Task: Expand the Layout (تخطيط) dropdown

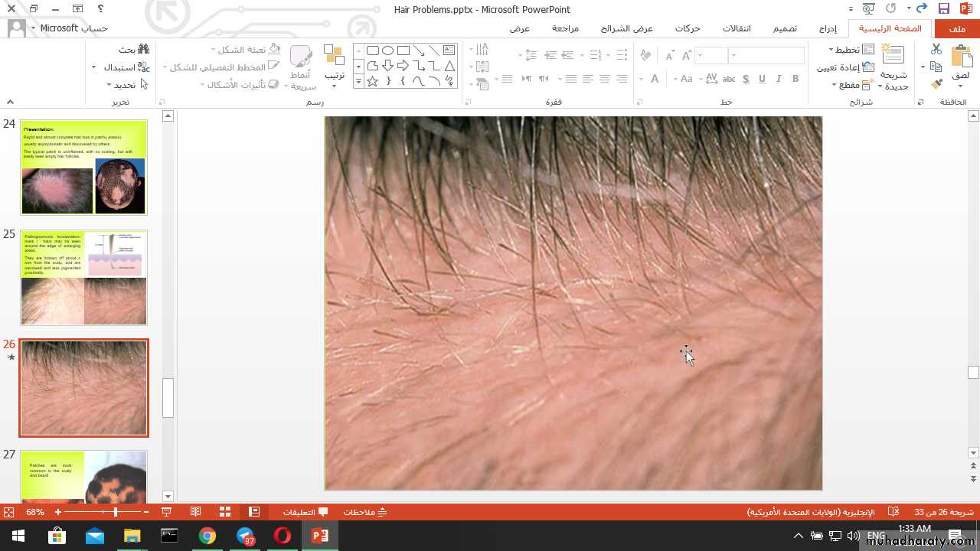Action: tap(851, 49)
